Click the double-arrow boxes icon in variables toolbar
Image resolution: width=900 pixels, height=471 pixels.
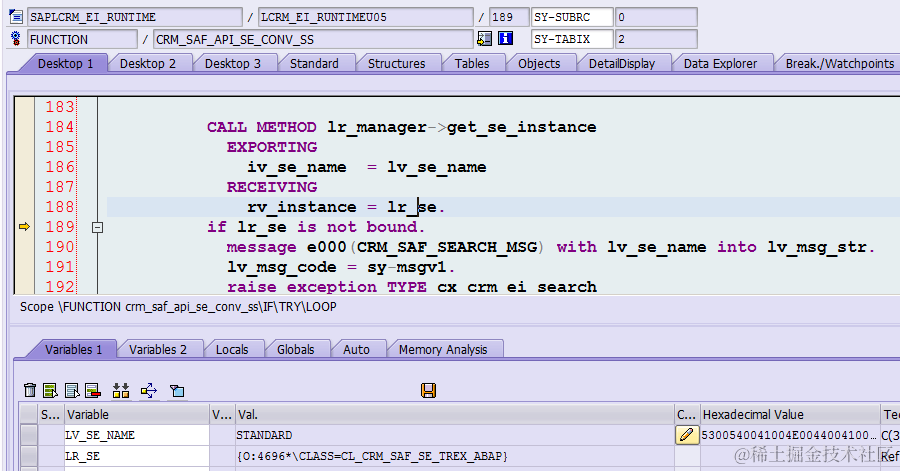[121, 391]
